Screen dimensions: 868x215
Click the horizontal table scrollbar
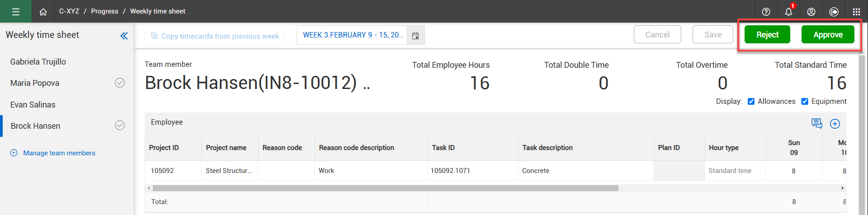385,188
